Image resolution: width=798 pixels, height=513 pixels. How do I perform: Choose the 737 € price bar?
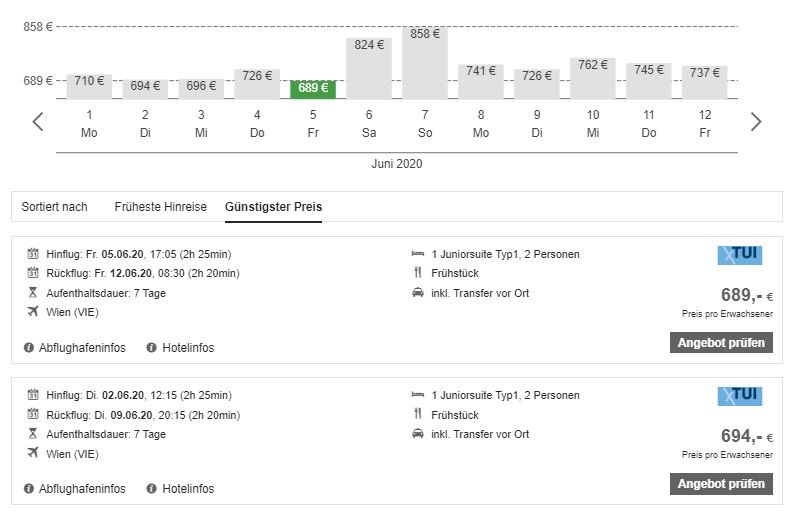[705, 82]
